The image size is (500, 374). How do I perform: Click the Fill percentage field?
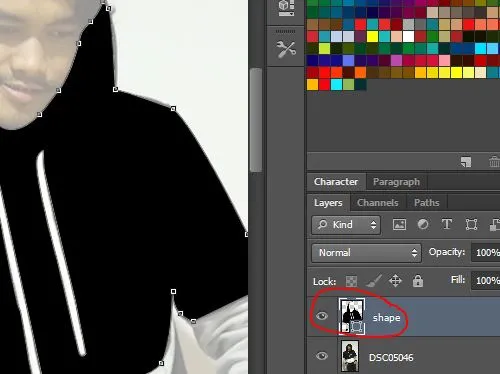(486, 280)
